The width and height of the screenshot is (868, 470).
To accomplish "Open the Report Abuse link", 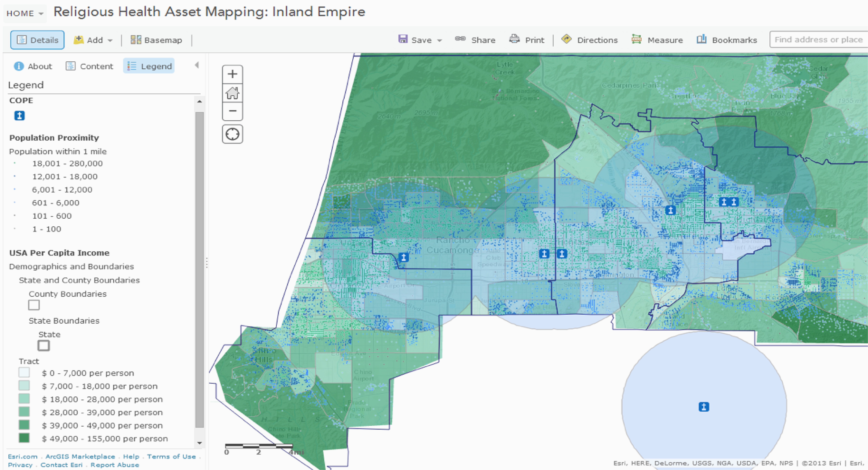I will (115, 465).
